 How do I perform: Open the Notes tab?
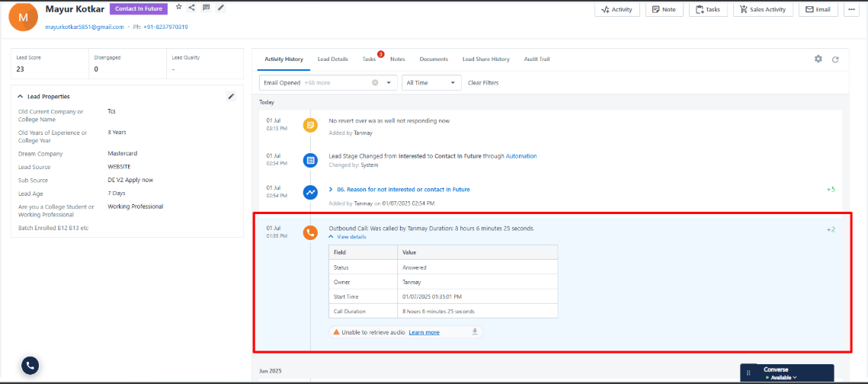pos(398,59)
